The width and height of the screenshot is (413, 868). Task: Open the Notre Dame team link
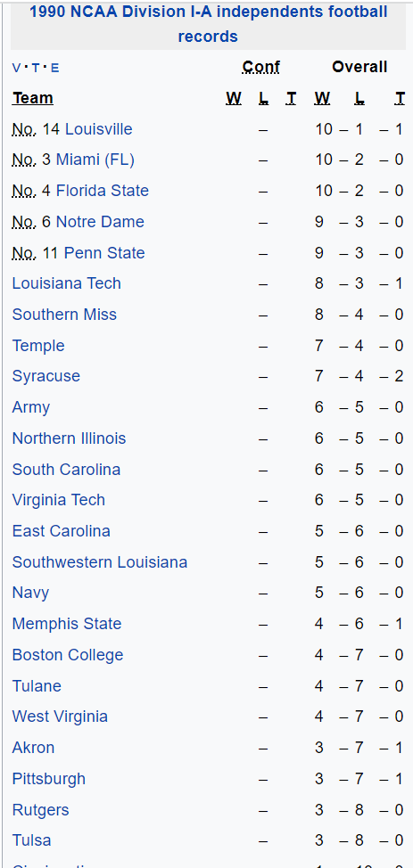100,222
